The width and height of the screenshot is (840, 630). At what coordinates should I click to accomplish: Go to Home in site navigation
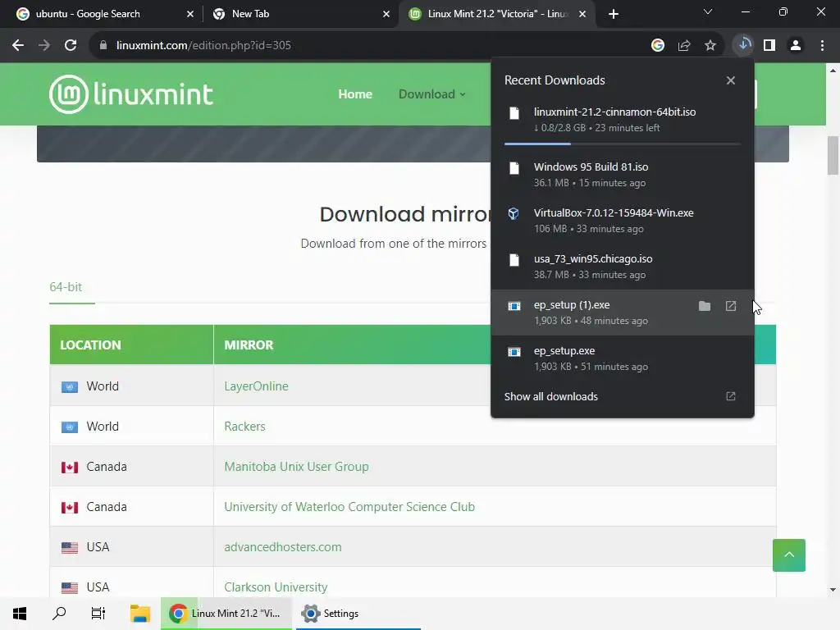(355, 94)
